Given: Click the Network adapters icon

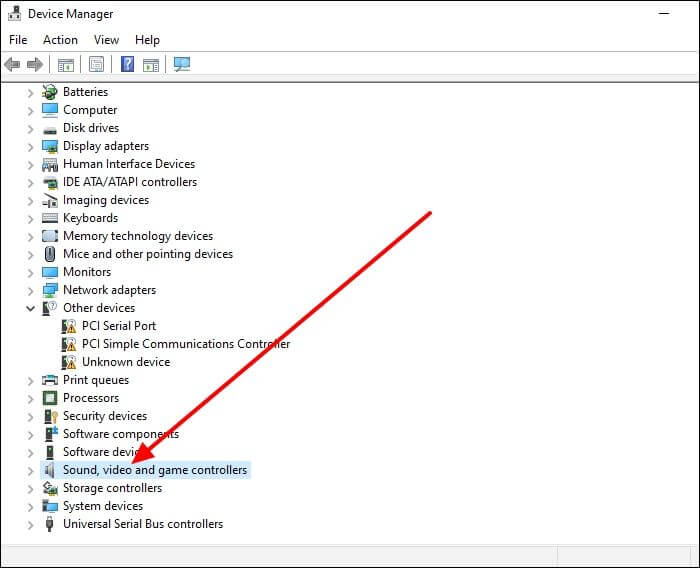Looking at the screenshot, I should [x=50, y=290].
